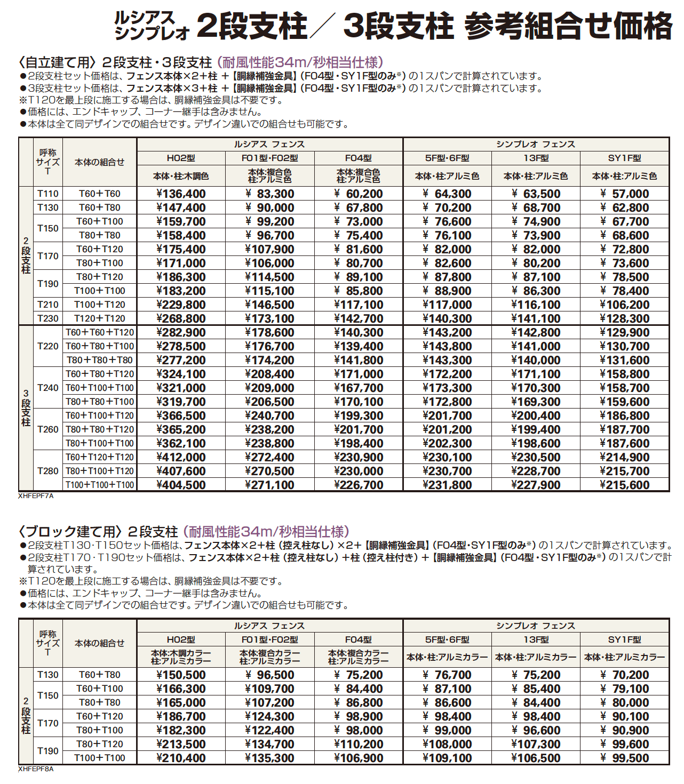Click 'ルシアス フェンス' header in bottom table
The width and height of the screenshot is (684, 784).
click(269, 626)
